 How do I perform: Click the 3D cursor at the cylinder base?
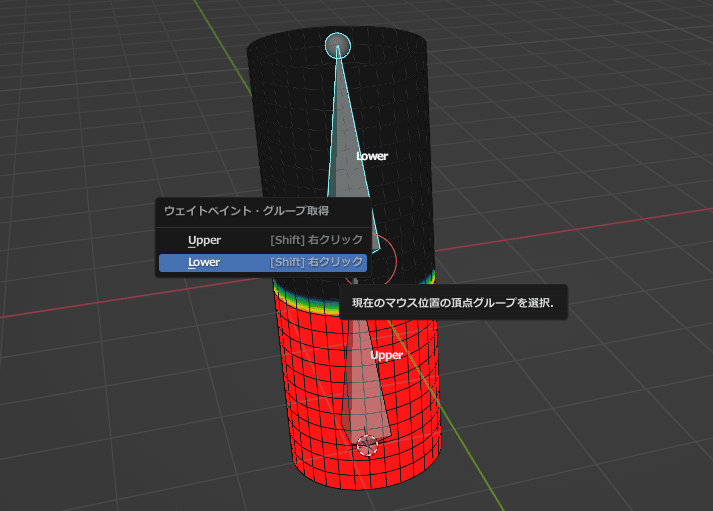[x=367, y=445]
